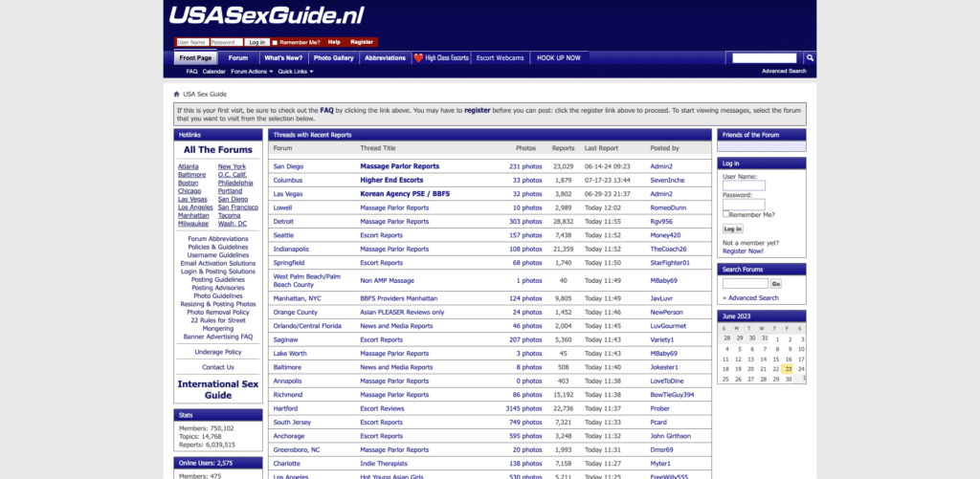
Task: Open Columbus forum in table
Action: (287, 181)
